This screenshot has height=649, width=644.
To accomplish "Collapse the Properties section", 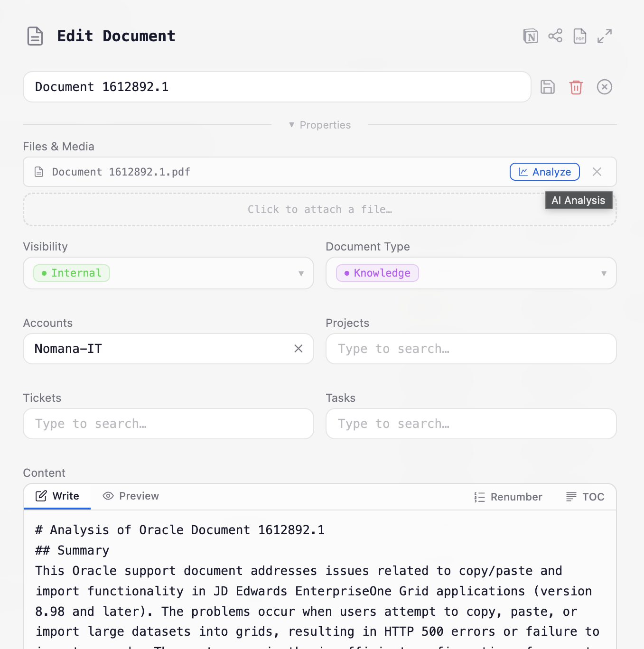I will coord(319,125).
